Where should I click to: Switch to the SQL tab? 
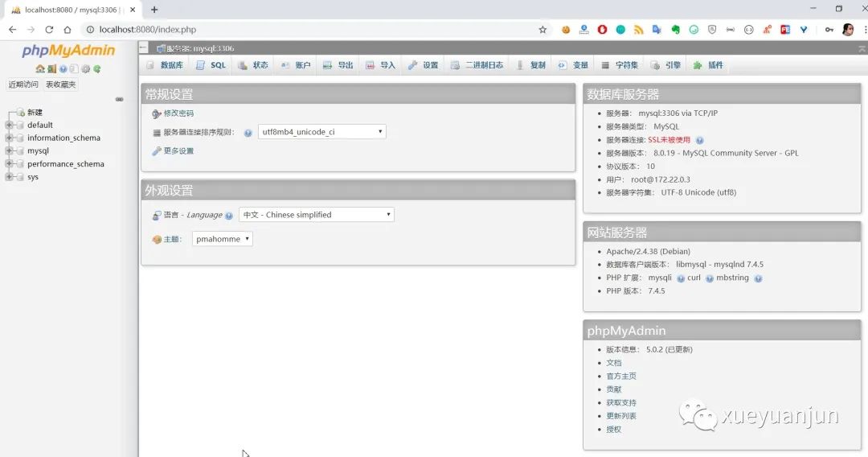(211, 65)
